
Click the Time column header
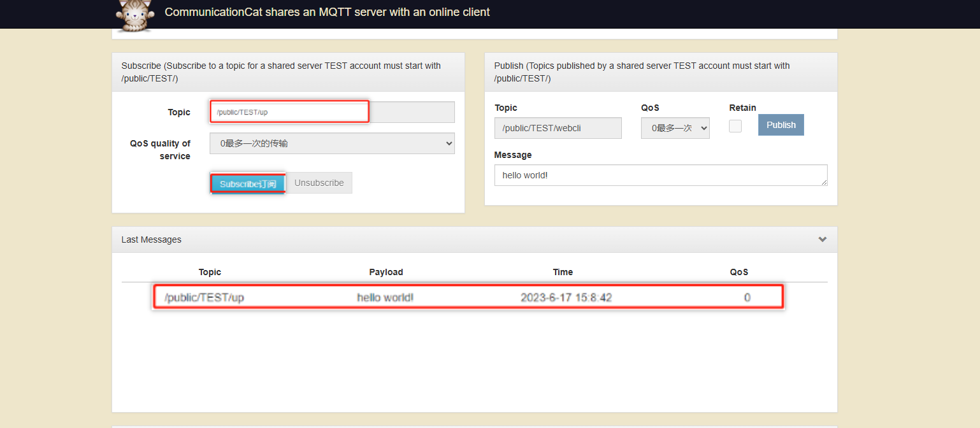coord(563,272)
